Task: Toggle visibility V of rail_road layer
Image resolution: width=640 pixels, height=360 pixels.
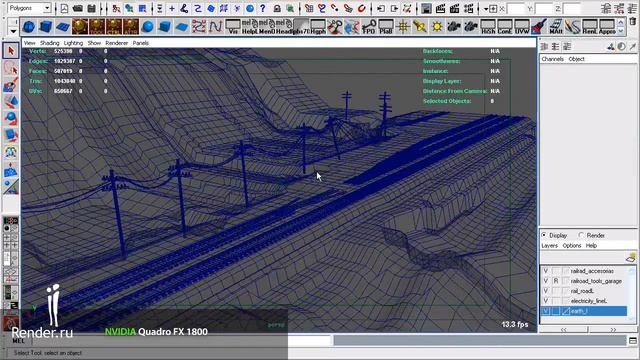Action: pos(546,291)
